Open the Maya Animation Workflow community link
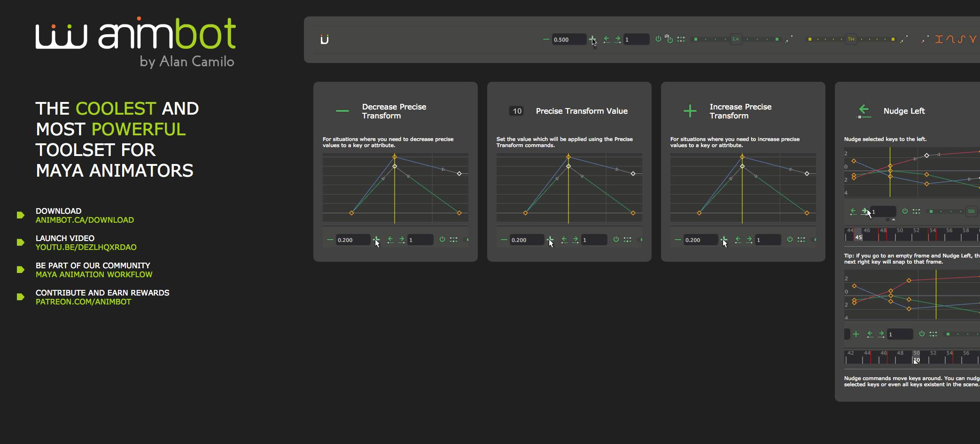980x444 pixels. (x=94, y=274)
